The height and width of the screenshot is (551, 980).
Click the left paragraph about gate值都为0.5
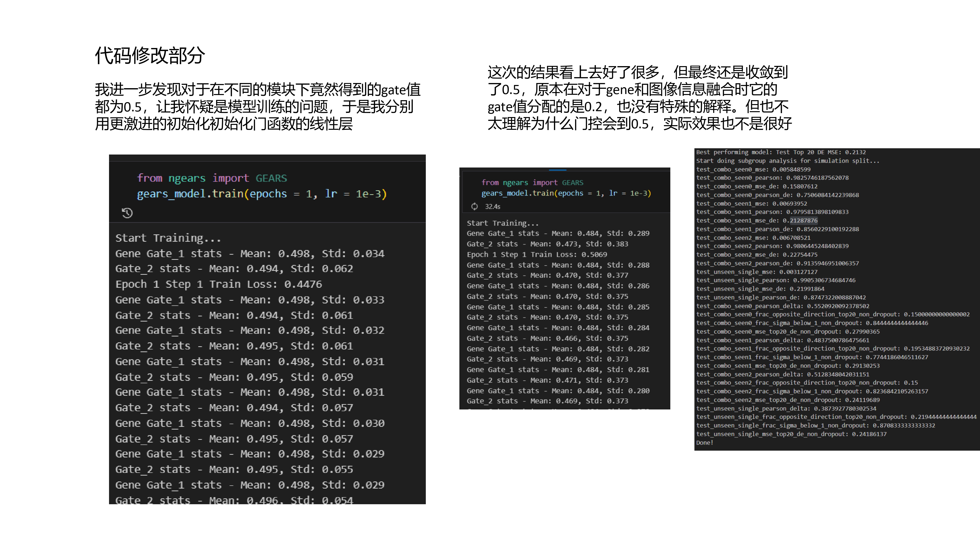point(257,107)
